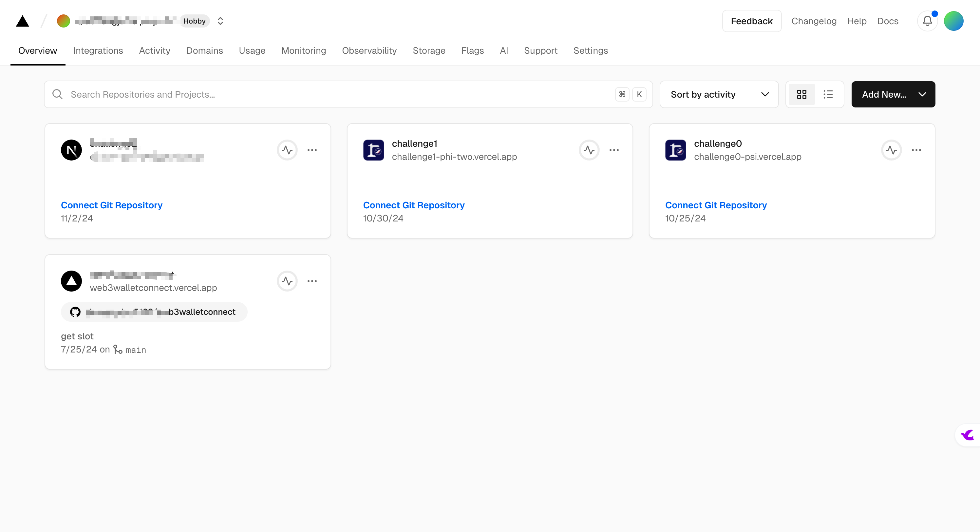Screen dimensions: 980x532
Task: Click the git branch icon next to main
Action: [x=118, y=349]
